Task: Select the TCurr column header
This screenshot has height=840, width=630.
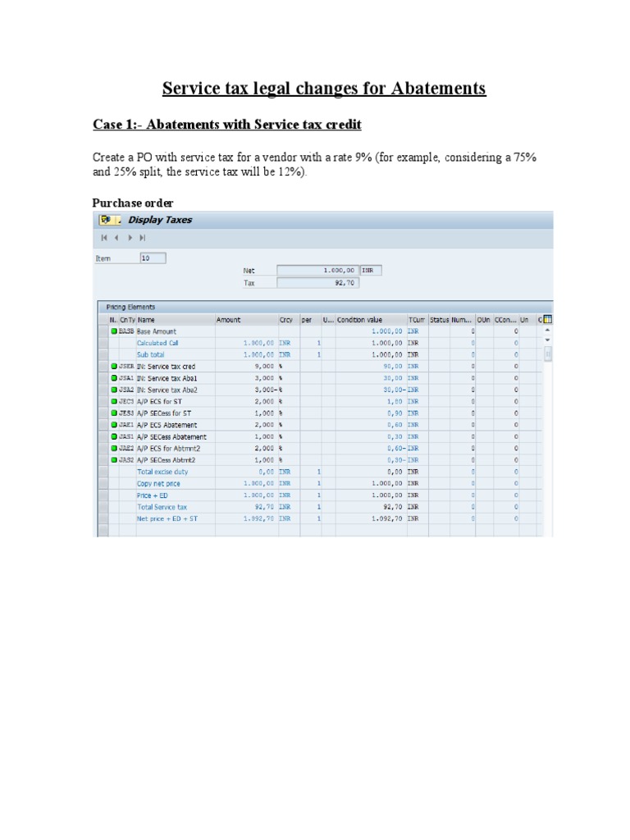Action: point(418,320)
